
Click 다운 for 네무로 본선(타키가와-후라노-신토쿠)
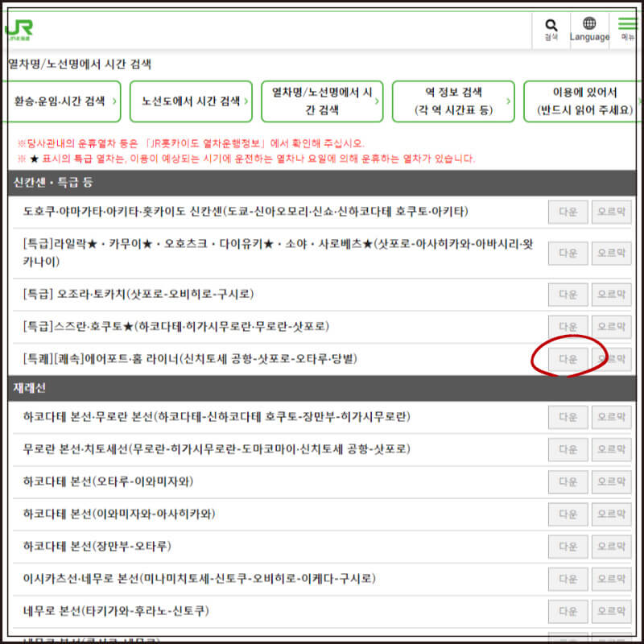(x=568, y=612)
